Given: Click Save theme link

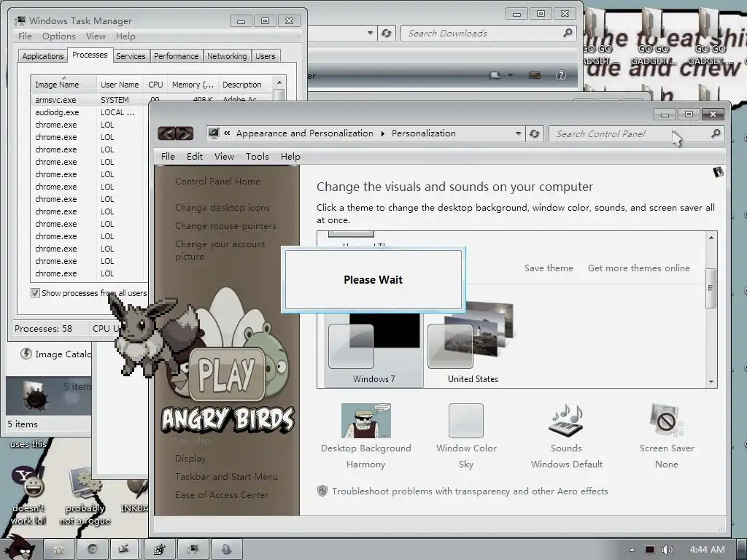Looking at the screenshot, I should pyautogui.click(x=549, y=268).
